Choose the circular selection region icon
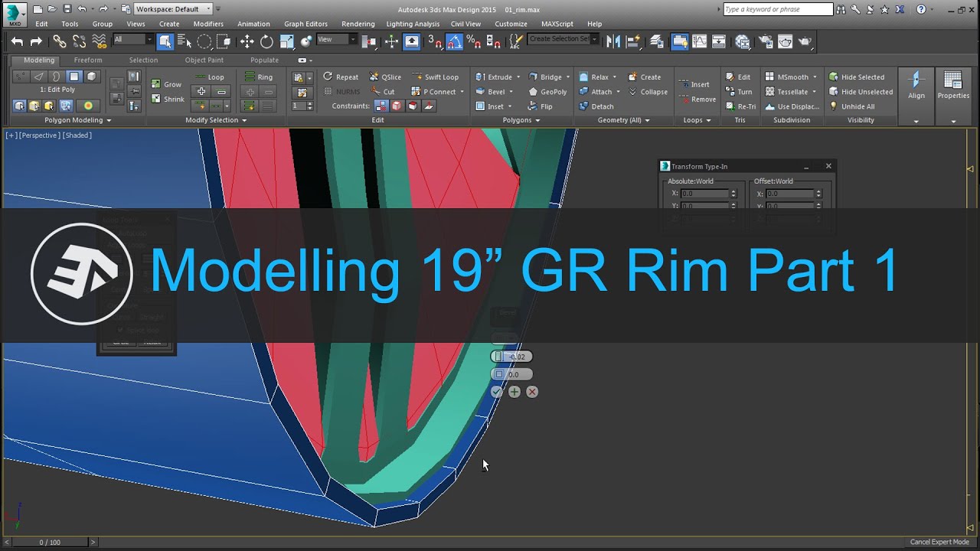 click(x=204, y=41)
